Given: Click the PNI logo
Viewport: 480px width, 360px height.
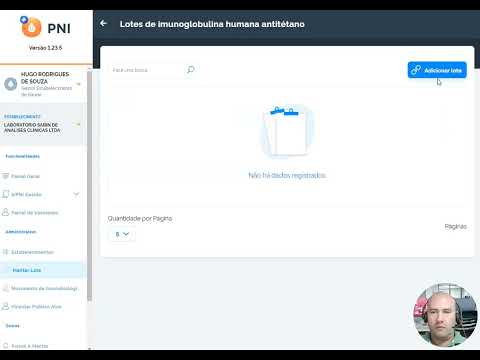Looking at the screenshot, I should point(46,27).
